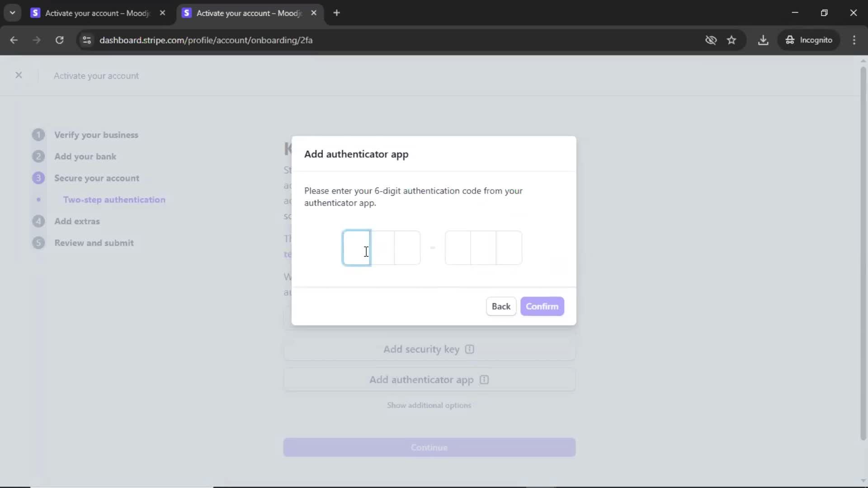Image resolution: width=868 pixels, height=488 pixels.
Task: Click the bookmark star icon
Action: click(x=731, y=40)
